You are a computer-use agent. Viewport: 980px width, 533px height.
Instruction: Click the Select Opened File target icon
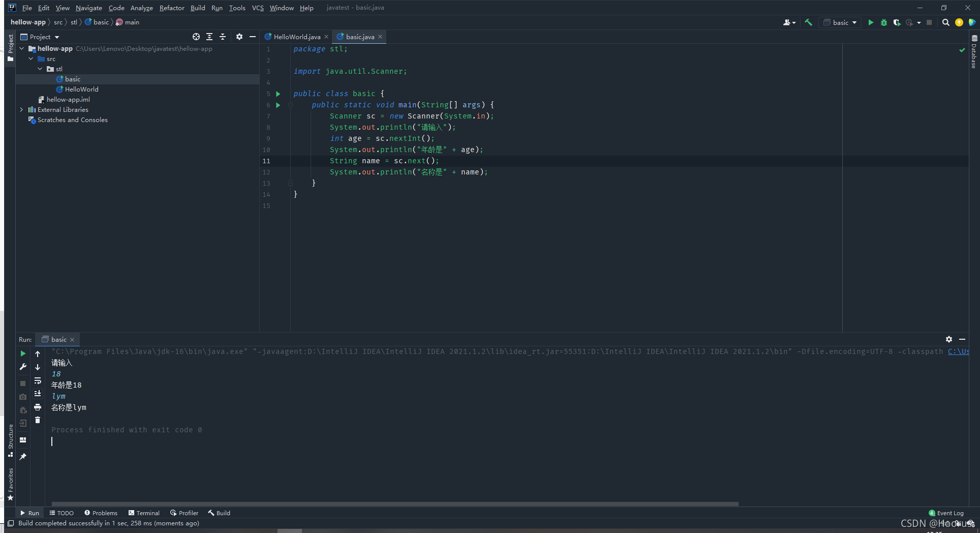tap(196, 37)
